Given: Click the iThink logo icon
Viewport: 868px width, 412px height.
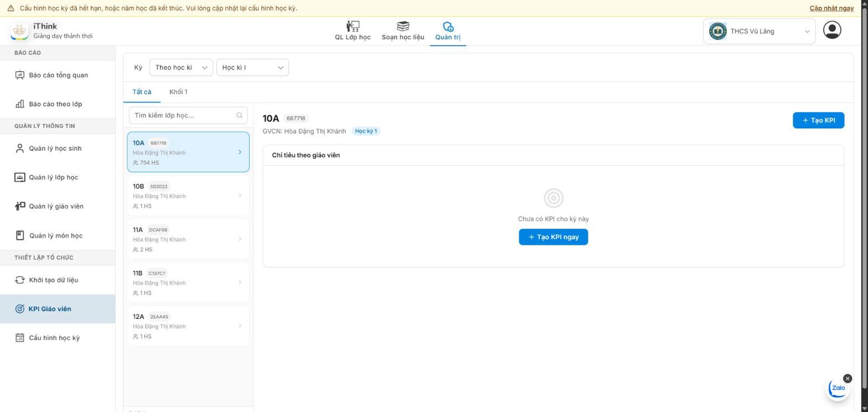Looking at the screenshot, I should pos(19,31).
